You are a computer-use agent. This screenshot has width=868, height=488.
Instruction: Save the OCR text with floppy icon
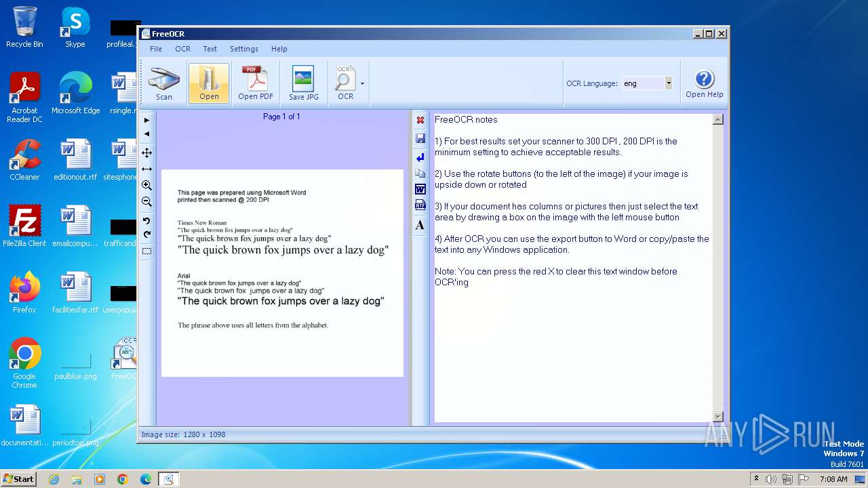click(x=420, y=139)
